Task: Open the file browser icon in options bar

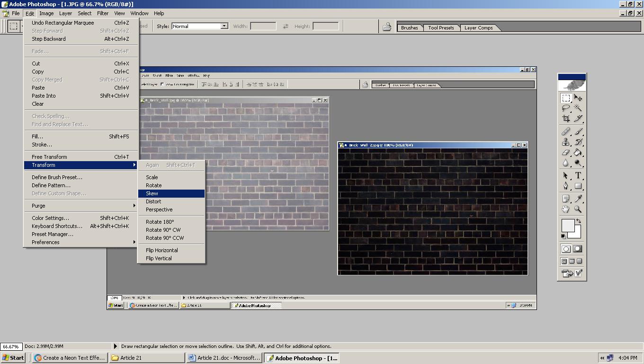Action: click(387, 27)
